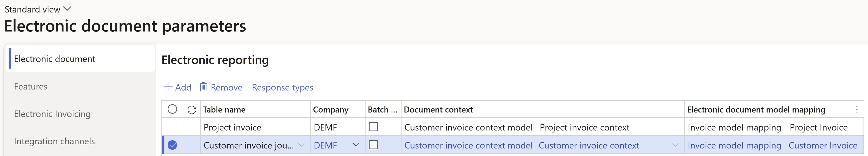
Task: Open the grid options three-dot menu
Action: (857, 109)
